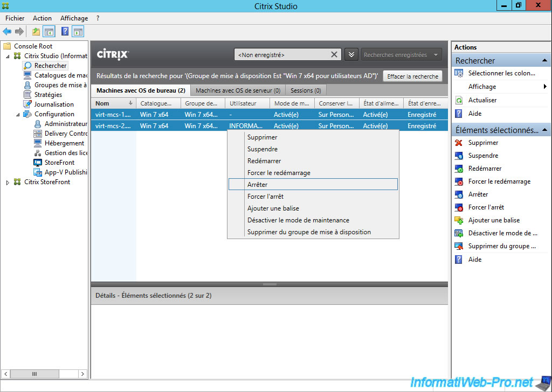Screen dimensions: 552x392
Task: Click the Journalisation icon in tree
Action: coord(27,104)
